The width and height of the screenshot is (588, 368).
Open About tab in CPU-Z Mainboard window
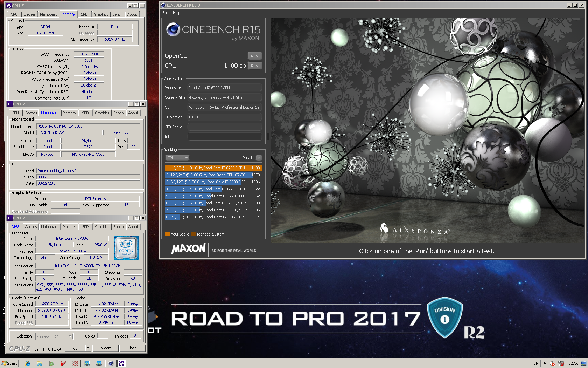coord(133,113)
